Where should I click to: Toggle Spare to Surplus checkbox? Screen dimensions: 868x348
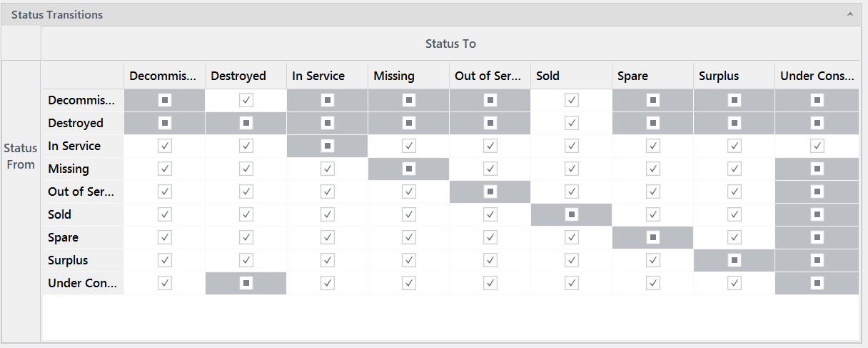pyautogui.click(x=735, y=237)
